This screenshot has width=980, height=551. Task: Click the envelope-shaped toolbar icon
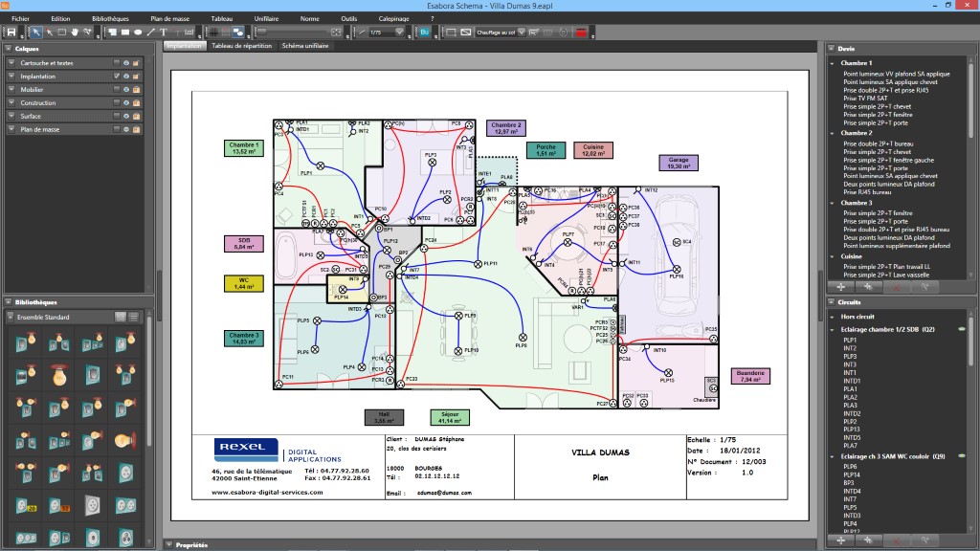pyautogui.click(x=466, y=32)
